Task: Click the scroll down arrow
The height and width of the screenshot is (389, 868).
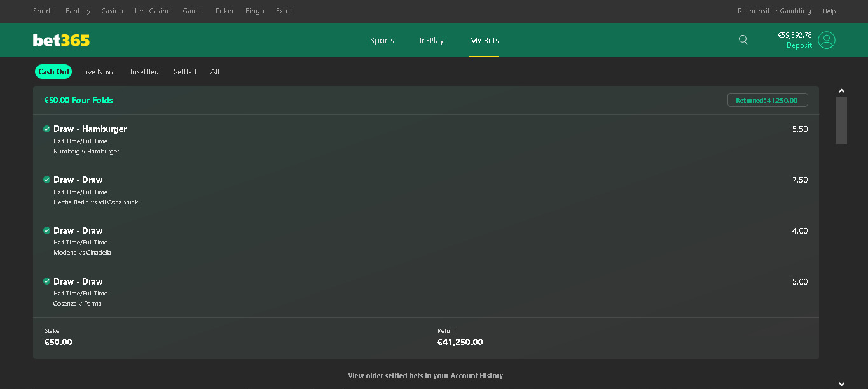Action: (841, 384)
